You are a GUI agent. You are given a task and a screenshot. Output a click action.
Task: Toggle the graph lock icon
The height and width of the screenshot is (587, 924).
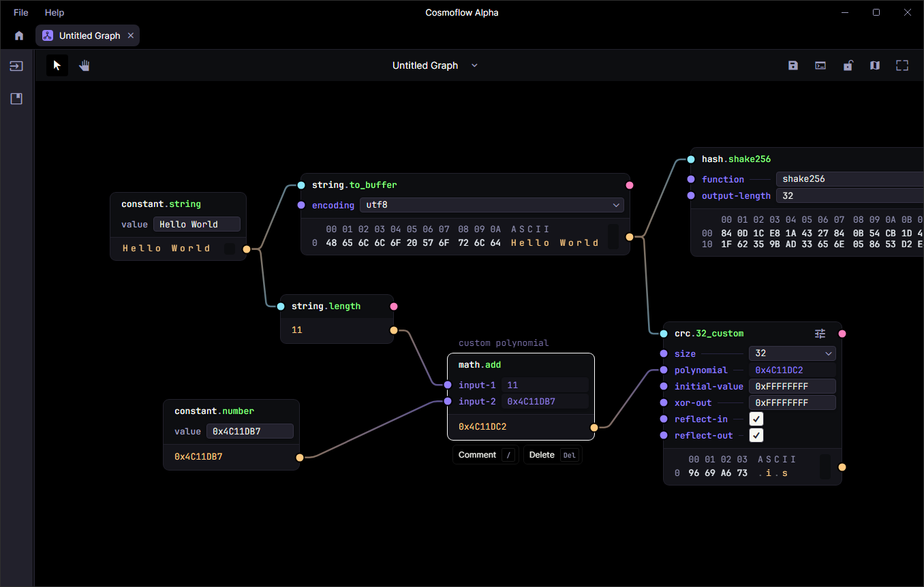coord(848,65)
